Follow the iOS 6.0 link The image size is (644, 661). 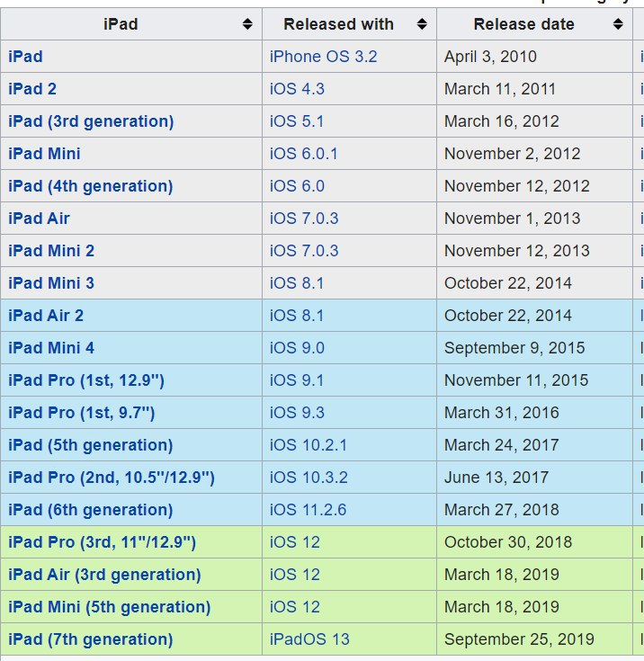(x=297, y=186)
